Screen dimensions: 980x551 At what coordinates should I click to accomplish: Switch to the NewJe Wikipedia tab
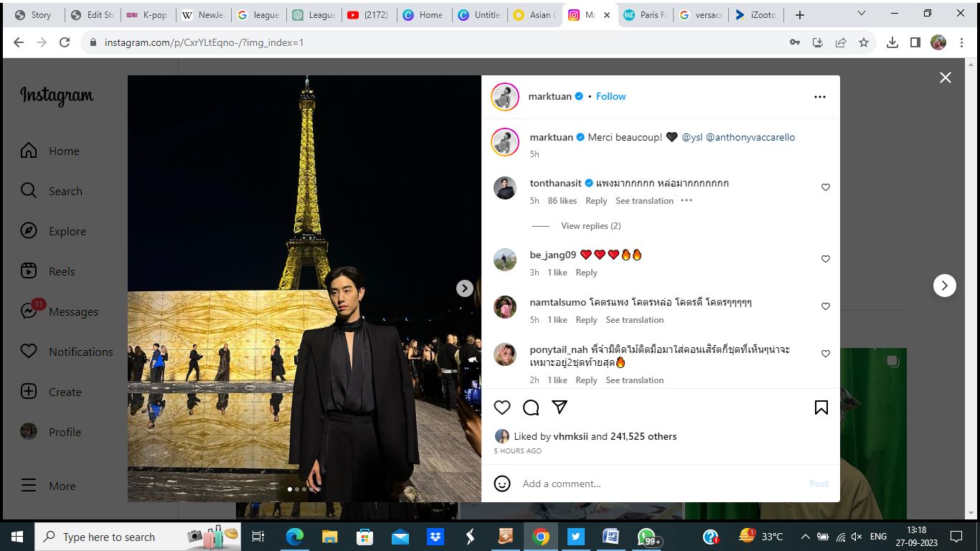[203, 14]
